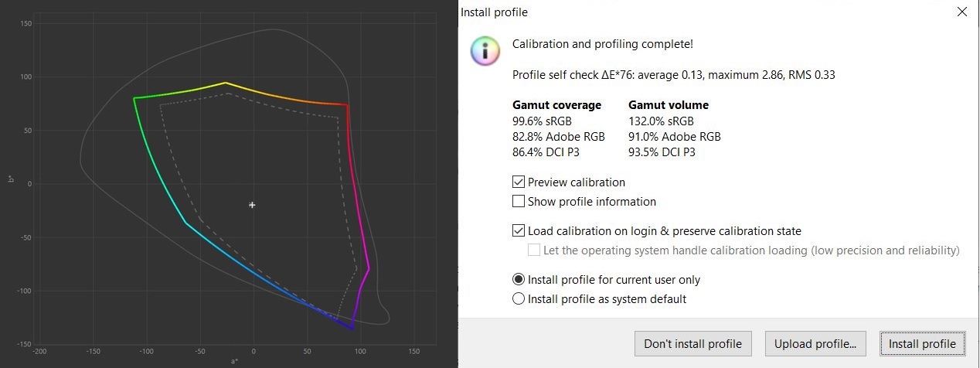Click the 82.8% Adobe RGB coverage value
This screenshot has width=980, height=368.
pyautogui.click(x=559, y=137)
